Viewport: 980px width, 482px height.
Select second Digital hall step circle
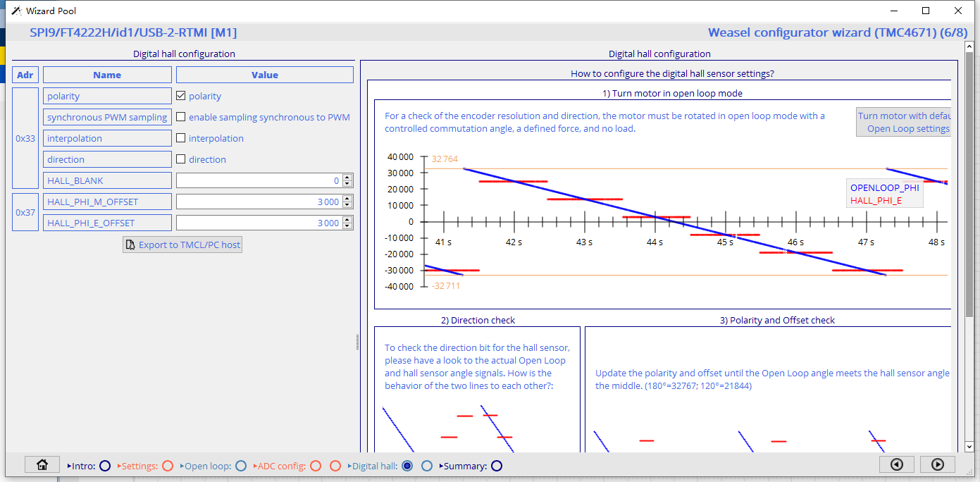[x=427, y=466]
